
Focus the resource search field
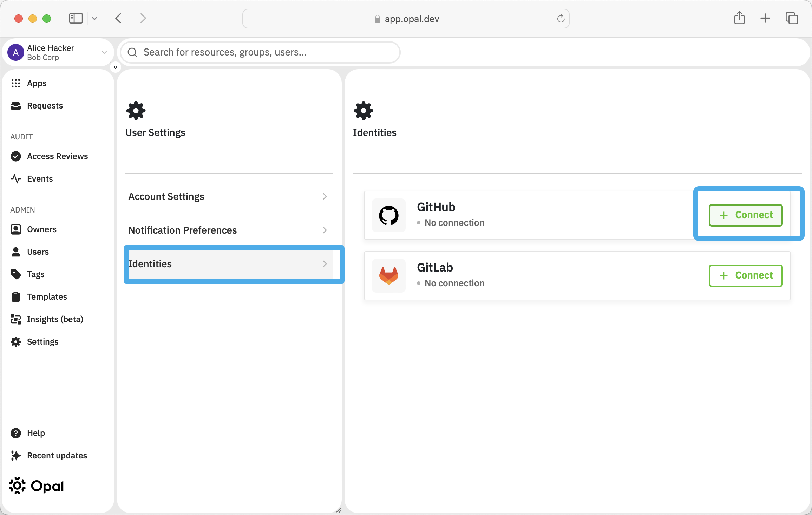260,52
